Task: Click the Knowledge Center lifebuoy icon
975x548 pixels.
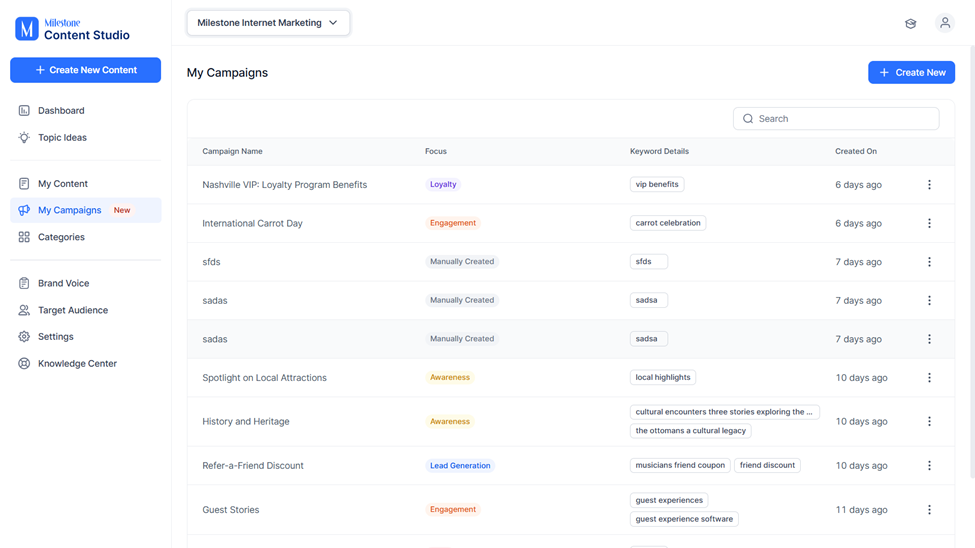Action: (x=24, y=363)
